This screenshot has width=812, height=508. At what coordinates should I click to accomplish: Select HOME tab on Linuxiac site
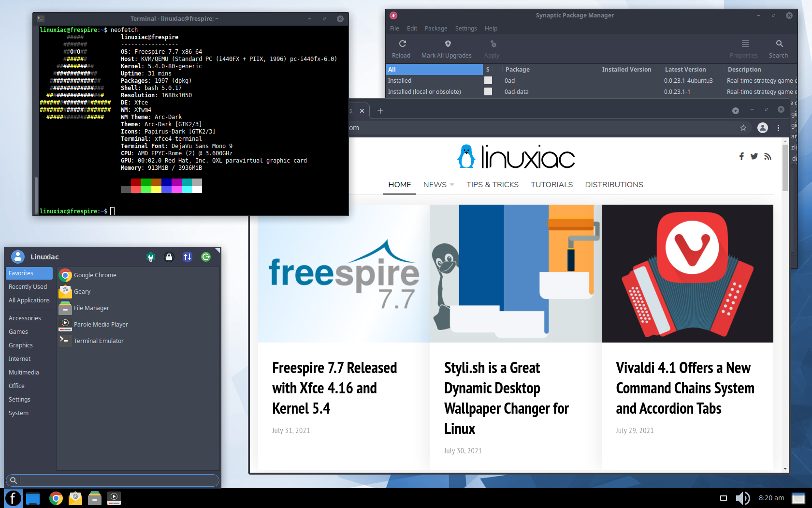pos(400,184)
